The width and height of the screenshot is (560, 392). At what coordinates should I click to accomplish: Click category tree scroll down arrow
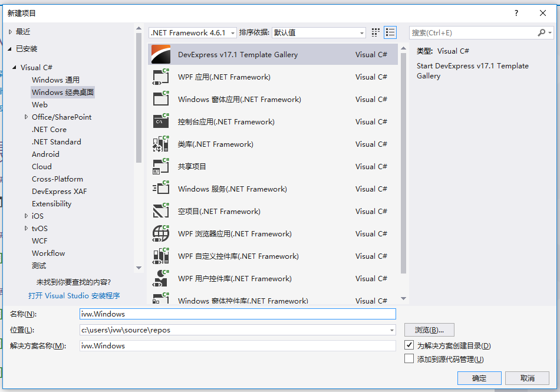[139, 268]
